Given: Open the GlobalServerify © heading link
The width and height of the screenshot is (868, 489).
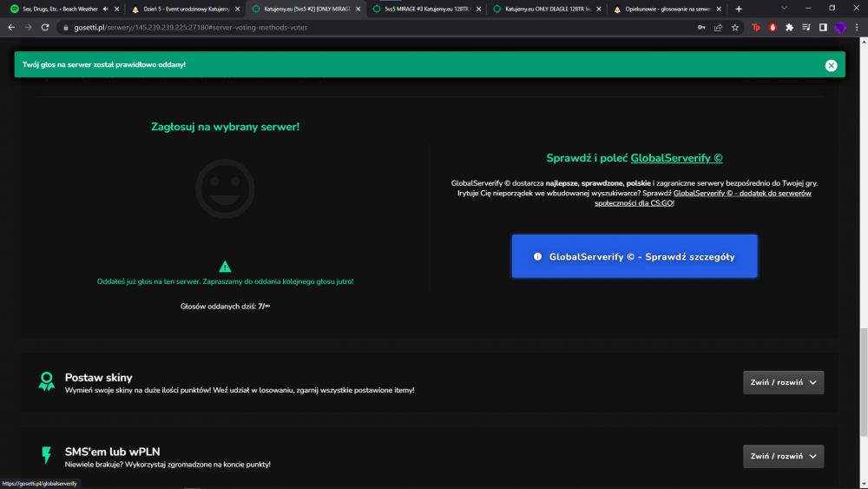Looking at the screenshot, I should coord(676,158).
